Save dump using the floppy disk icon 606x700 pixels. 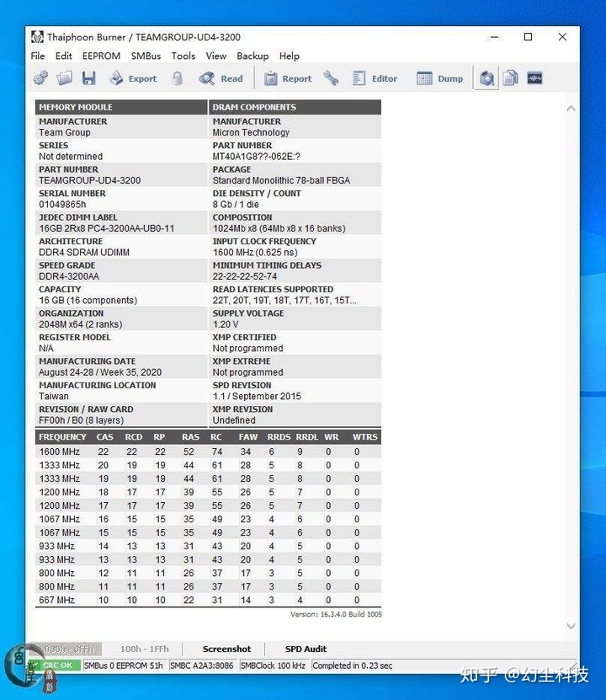click(88, 78)
